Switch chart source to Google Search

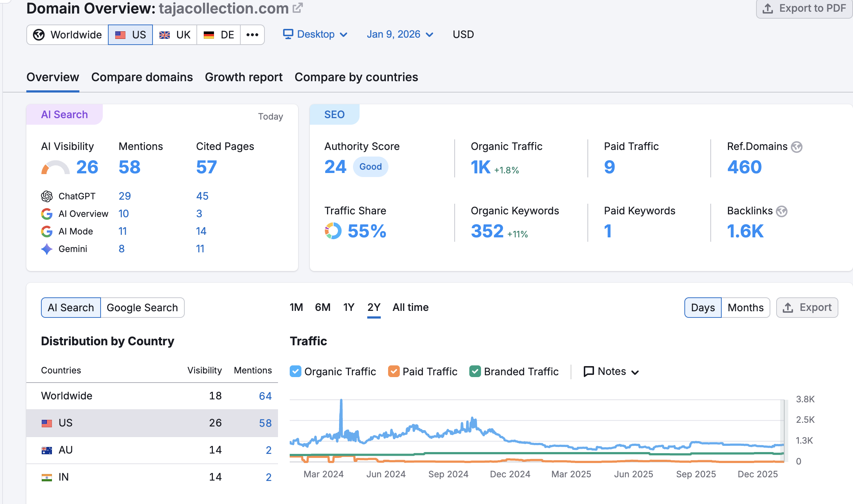[142, 308]
